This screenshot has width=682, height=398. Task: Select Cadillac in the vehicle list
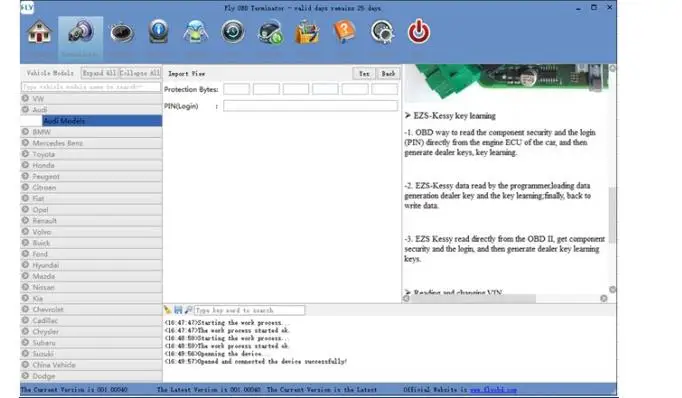pos(91,321)
